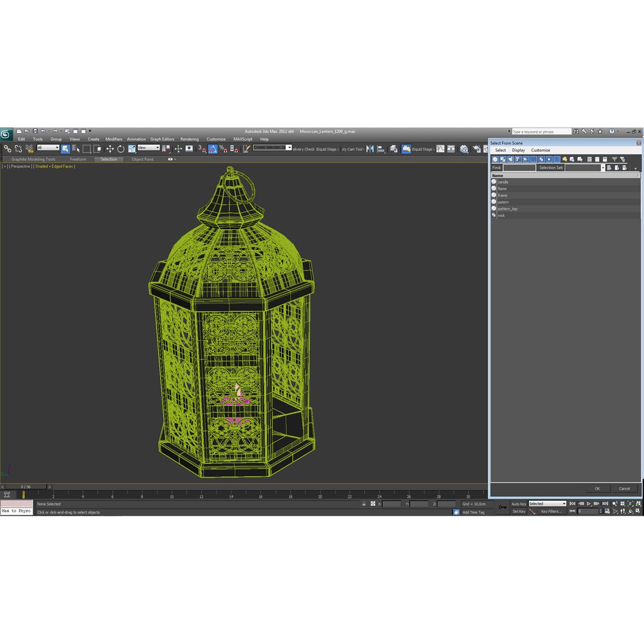This screenshot has width=644, height=644.
Task: Open the Curve Editor icon
Action: click(440, 148)
